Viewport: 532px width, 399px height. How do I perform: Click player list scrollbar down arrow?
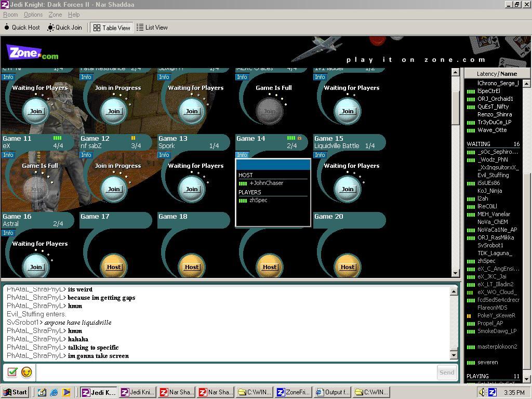coord(526,379)
